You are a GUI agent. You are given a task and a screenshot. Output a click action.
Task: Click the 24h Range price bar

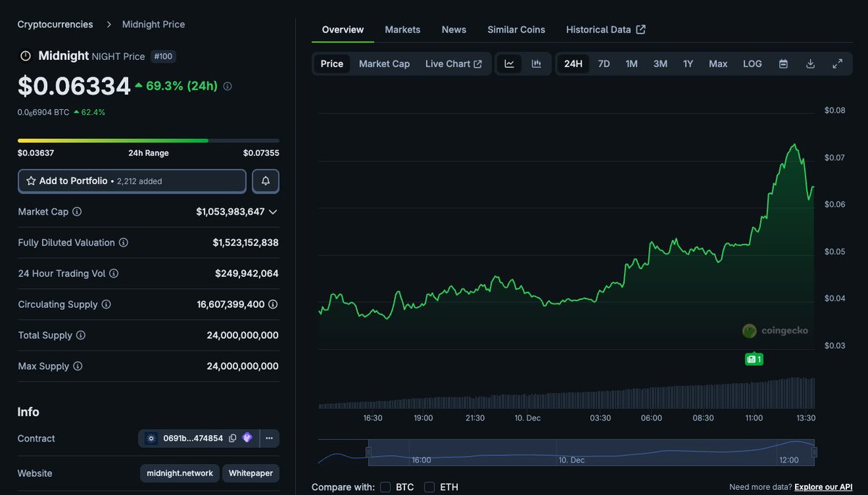click(x=148, y=140)
